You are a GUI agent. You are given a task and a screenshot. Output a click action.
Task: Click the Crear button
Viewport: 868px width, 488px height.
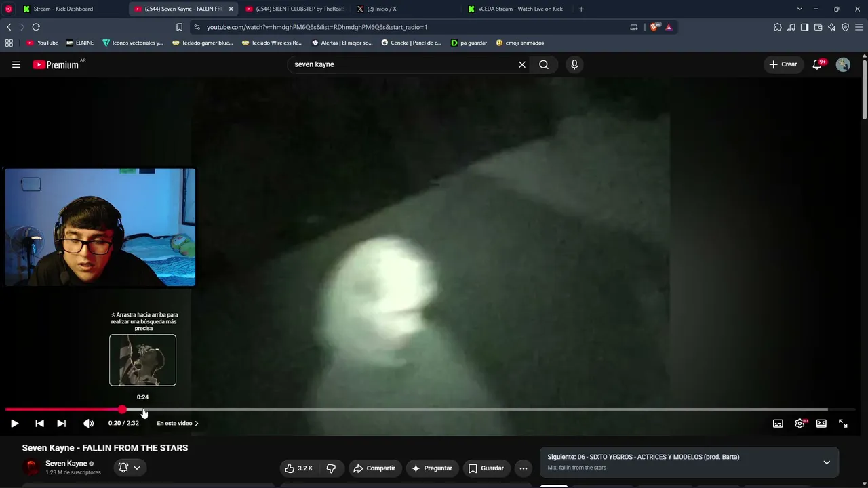pos(783,64)
